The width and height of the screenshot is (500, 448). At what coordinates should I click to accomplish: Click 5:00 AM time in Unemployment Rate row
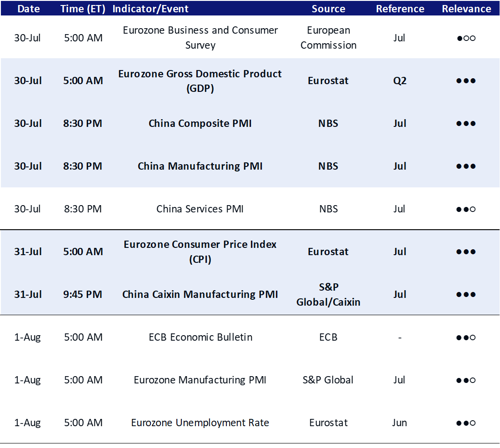[83, 423]
